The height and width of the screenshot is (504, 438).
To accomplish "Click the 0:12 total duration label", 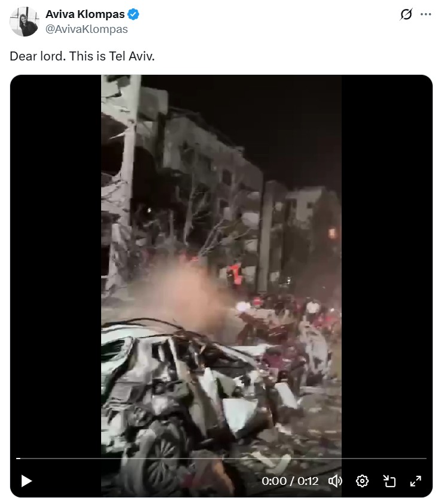I will tap(308, 481).
